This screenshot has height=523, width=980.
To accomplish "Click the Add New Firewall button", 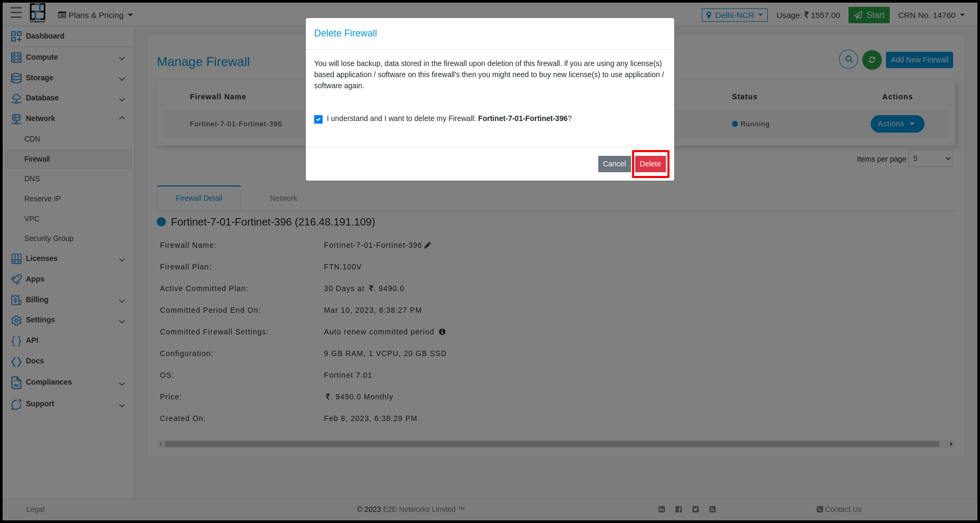I will click(x=919, y=60).
